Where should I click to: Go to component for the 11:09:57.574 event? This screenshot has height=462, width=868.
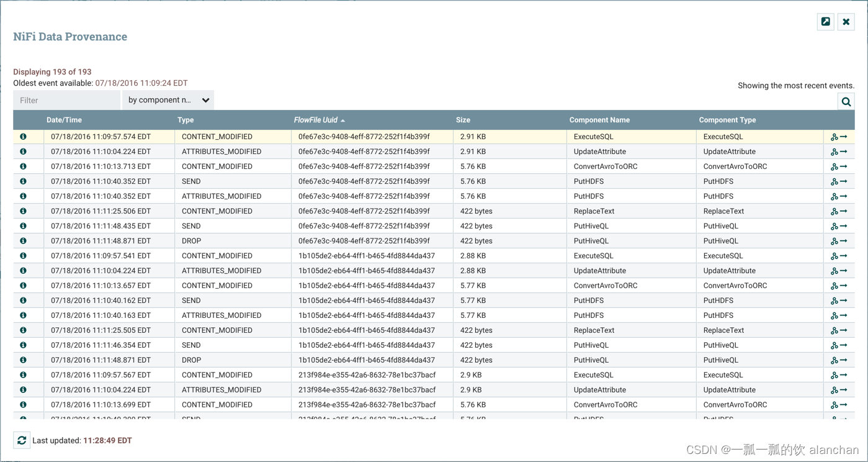point(844,137)
